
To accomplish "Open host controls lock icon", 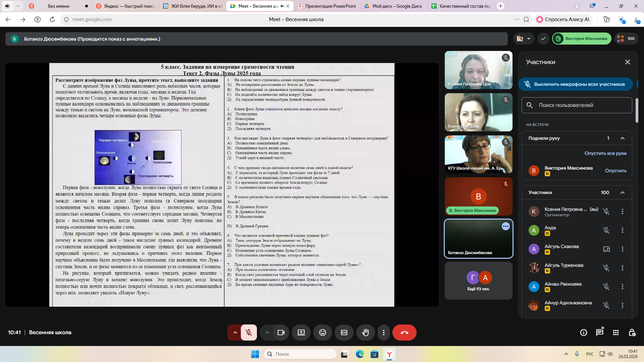I will (632, 333).
